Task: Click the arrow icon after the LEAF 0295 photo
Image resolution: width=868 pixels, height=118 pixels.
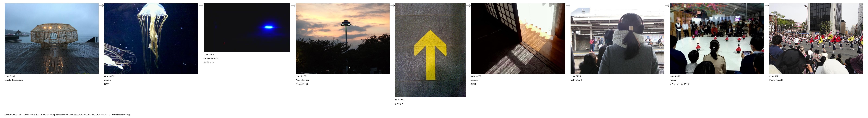Action: (x=667, y=5)
